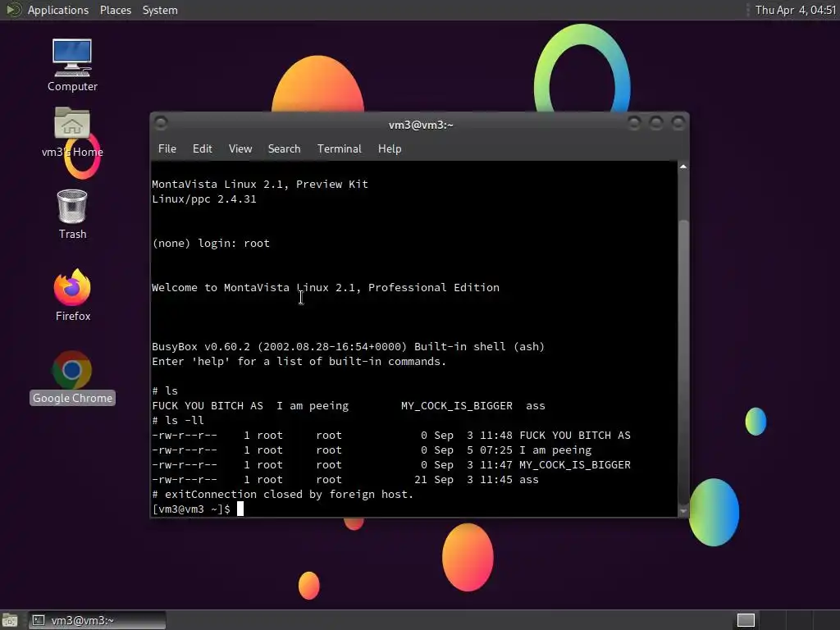840x630 pixels.
Task: Open the Places menu in top panel
Action: (x=115, y=10)
